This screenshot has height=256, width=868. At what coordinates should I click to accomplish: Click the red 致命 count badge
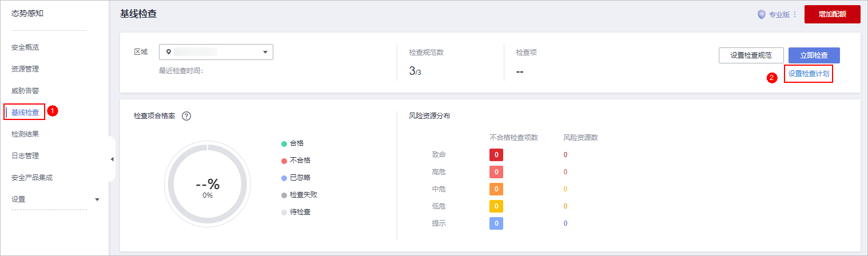tap(496, 155)
